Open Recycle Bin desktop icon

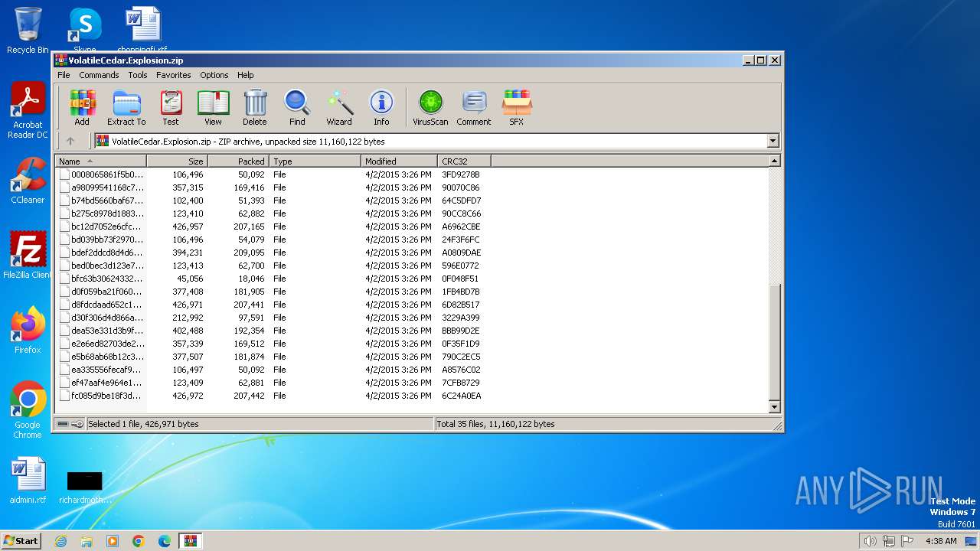tap(28, 31)
